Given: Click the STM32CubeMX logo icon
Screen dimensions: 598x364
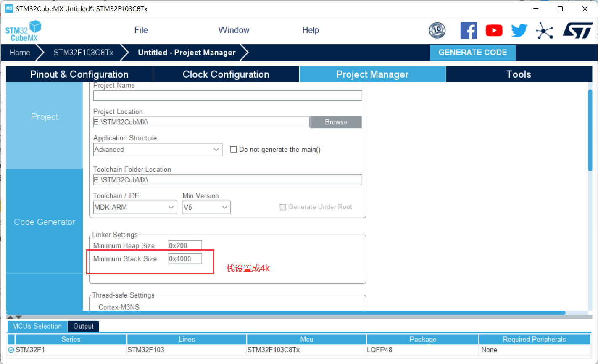Looking at the screenshot, I should [24, 31].
